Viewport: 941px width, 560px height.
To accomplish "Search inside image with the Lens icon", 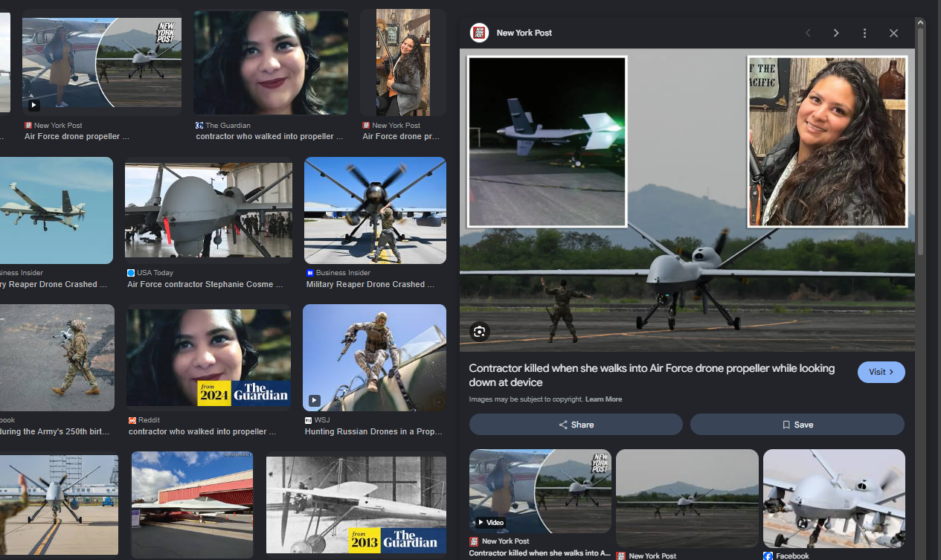I will (479, 332).
